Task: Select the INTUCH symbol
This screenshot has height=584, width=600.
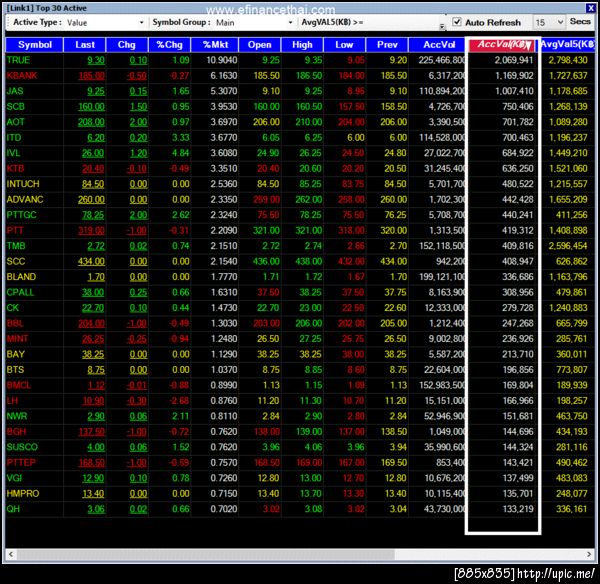Action: click(x=23, y=184)
